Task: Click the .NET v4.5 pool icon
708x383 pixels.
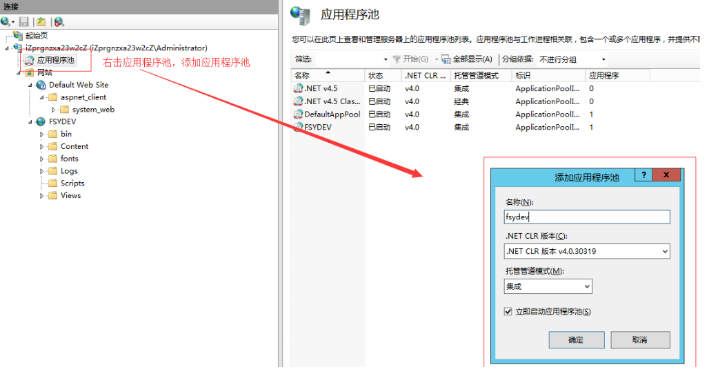Action: click(x=298, y=89)
